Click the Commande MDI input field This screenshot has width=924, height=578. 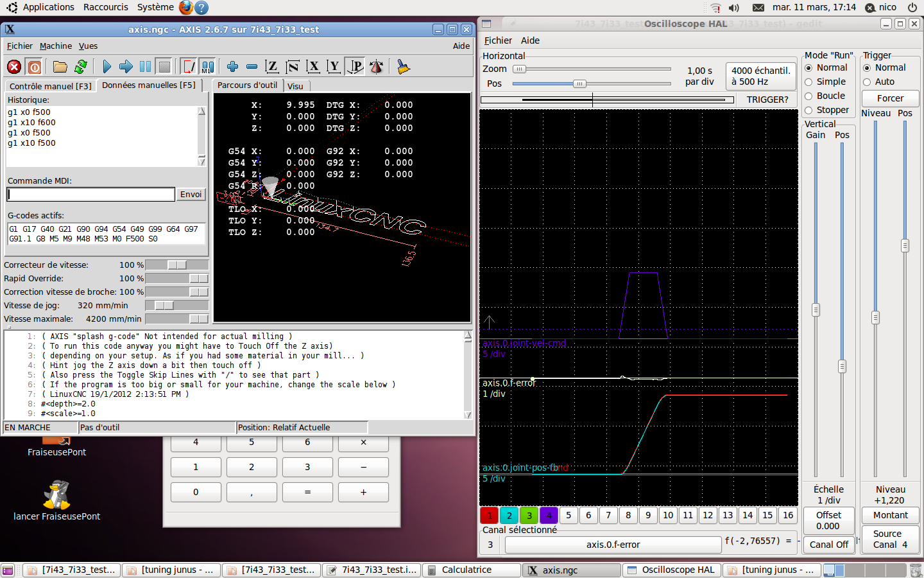pyautogui.click(x=91, y=195)
